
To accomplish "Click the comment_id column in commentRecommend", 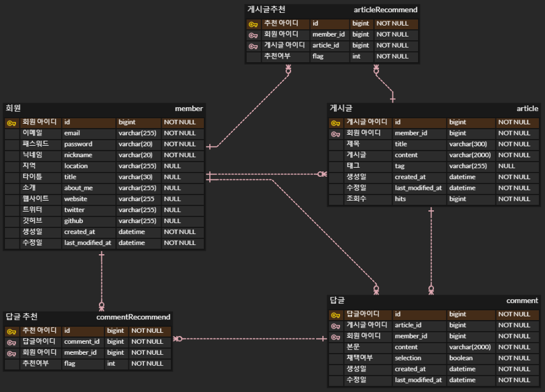I will pos(82,341).
